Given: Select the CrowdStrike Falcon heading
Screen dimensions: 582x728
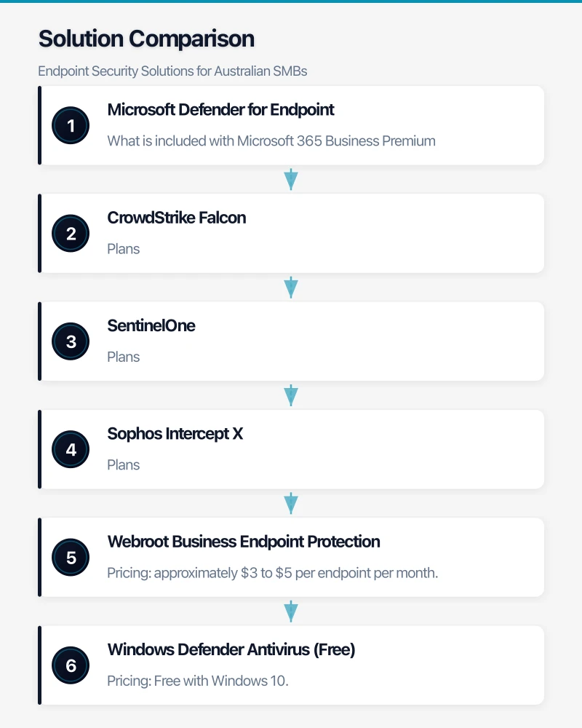Looking at the screenshot, I should [x=177, y=218].
